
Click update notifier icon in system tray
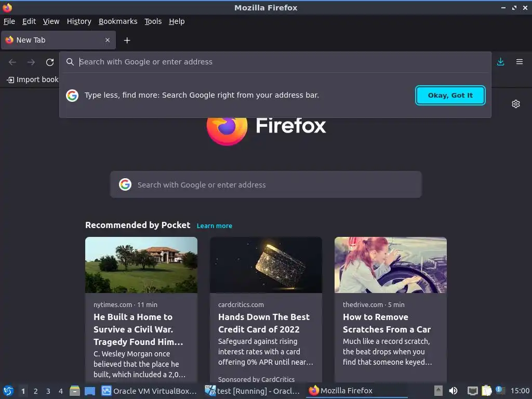click(x=500, y=390)
